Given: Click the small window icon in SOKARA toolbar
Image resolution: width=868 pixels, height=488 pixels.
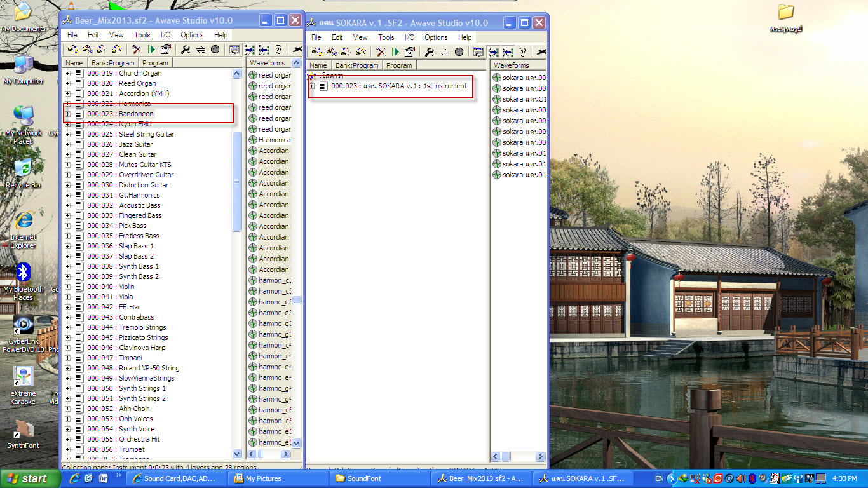Looking at the screenshot, I should pyautogui.click(x=478, y=51).
